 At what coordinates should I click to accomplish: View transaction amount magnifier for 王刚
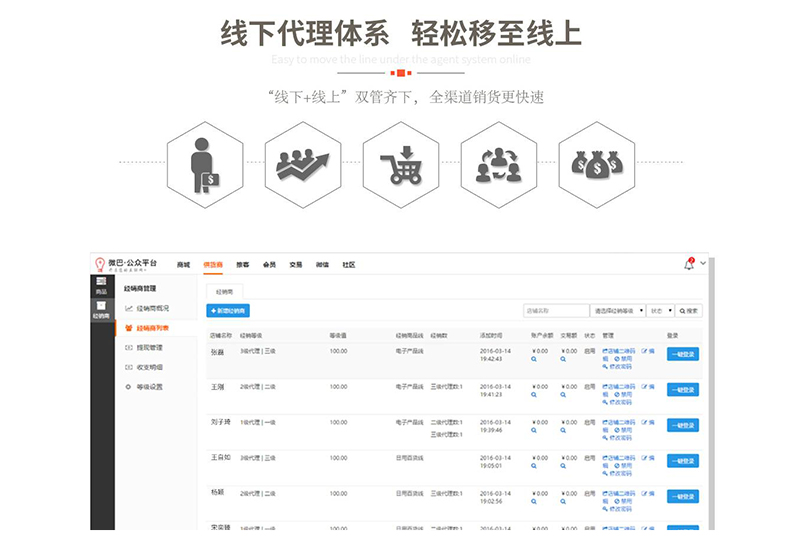(563, 395)
